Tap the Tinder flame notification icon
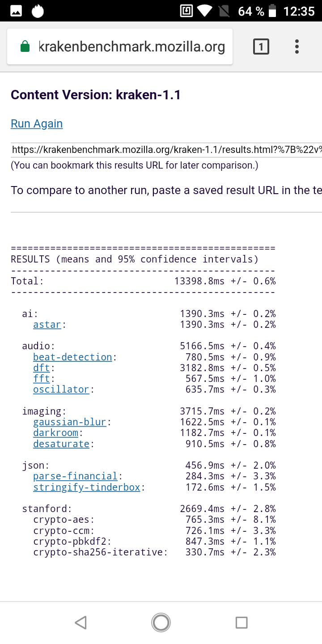Image resolution: width=322 pixels, height=644 pixels. coord(38,11)
